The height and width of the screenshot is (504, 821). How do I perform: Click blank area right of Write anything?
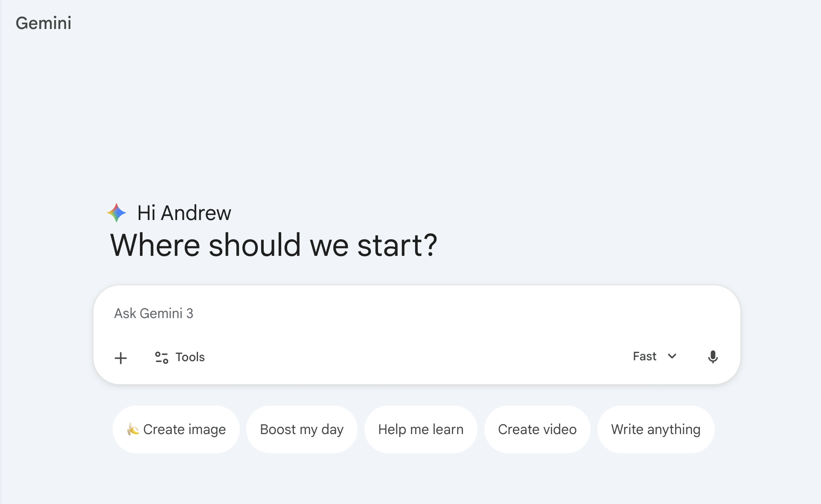point(768,429)
